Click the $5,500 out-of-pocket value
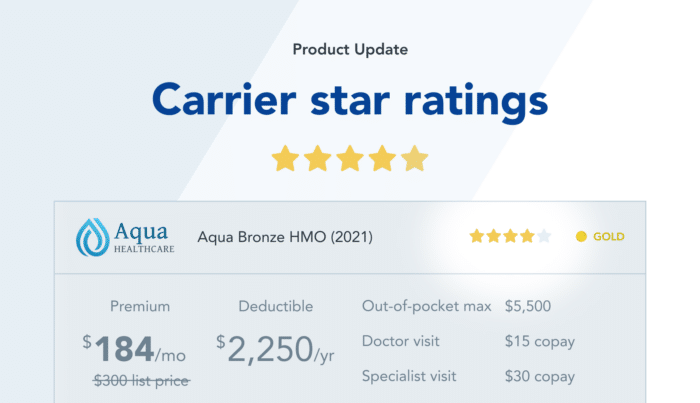 pos(528,306)
